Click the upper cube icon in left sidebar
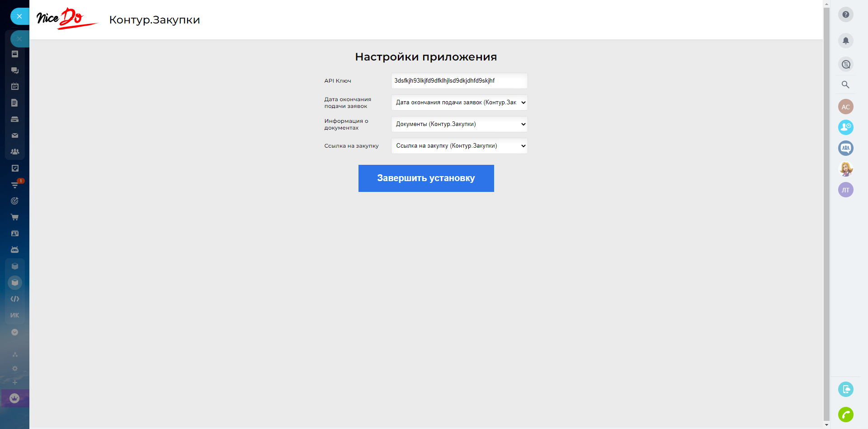Viewport: 868px width, 429px height. pyautogui.click(x=15, y=266)
